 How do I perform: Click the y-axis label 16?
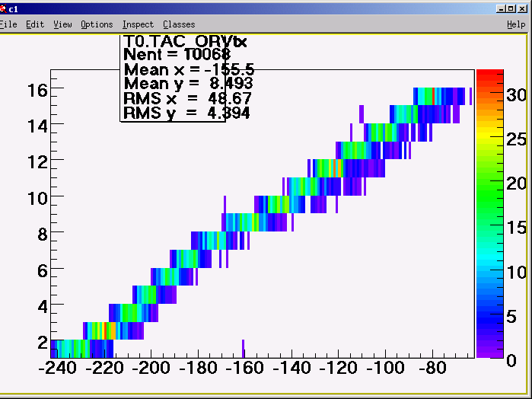click(x=37, y=91)
